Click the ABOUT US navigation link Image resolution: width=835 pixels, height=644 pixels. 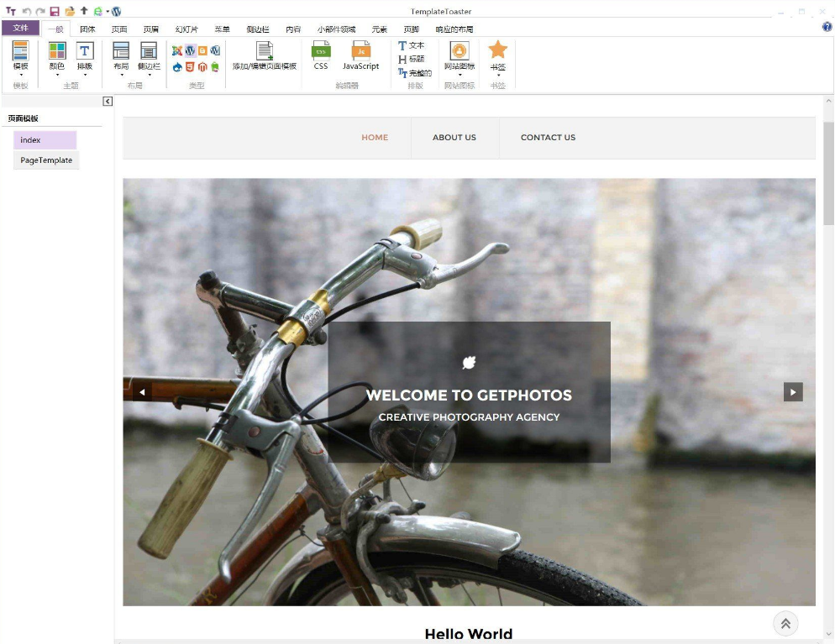click(454, 138)
